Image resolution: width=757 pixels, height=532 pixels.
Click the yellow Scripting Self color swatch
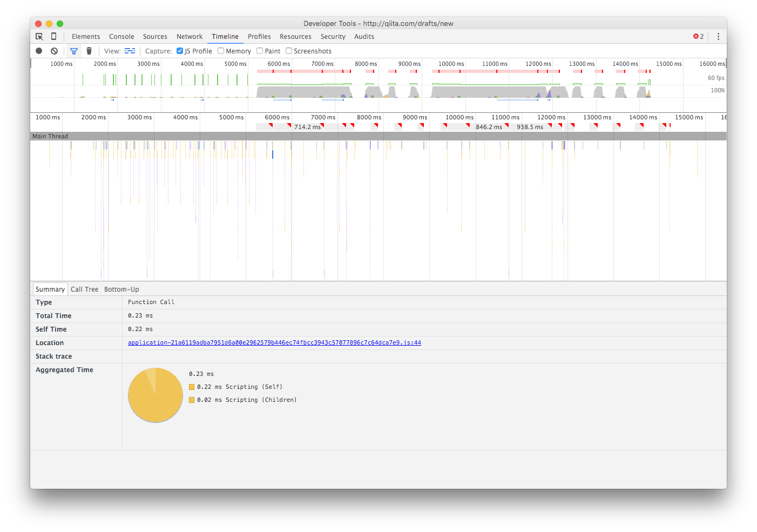192,387
